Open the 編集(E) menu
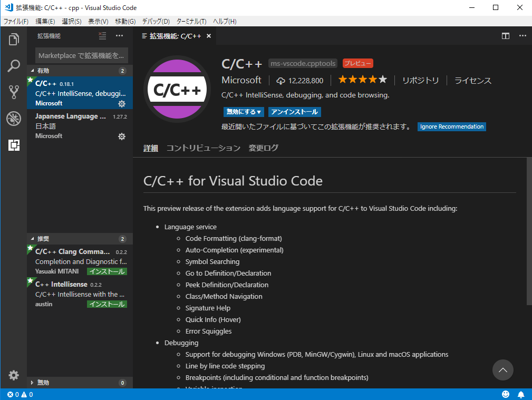Image resolution: width=532 pixels, height=400 pixels. [x=45, y=22]
